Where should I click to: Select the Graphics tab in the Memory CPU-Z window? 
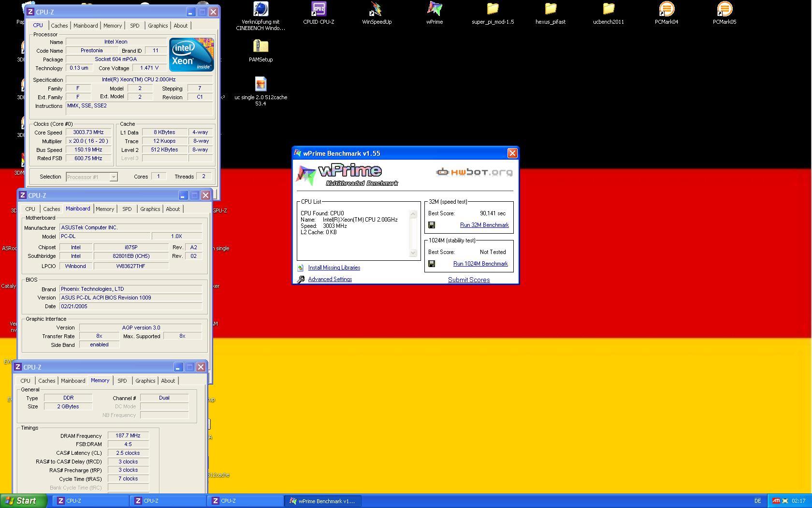click(x=145, y=381)
